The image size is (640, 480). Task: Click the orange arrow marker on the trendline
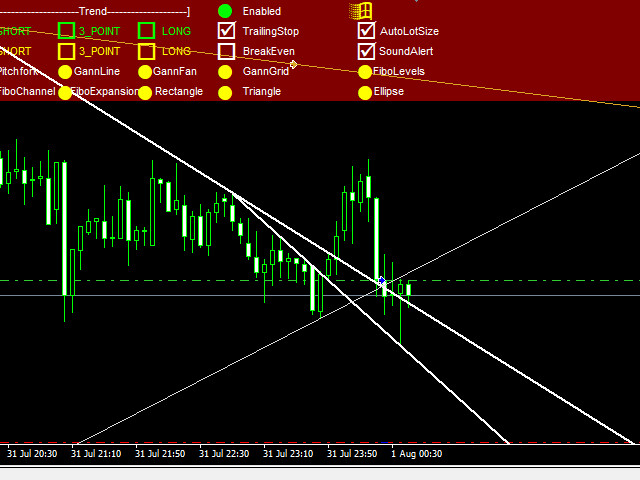coord(293,64)
